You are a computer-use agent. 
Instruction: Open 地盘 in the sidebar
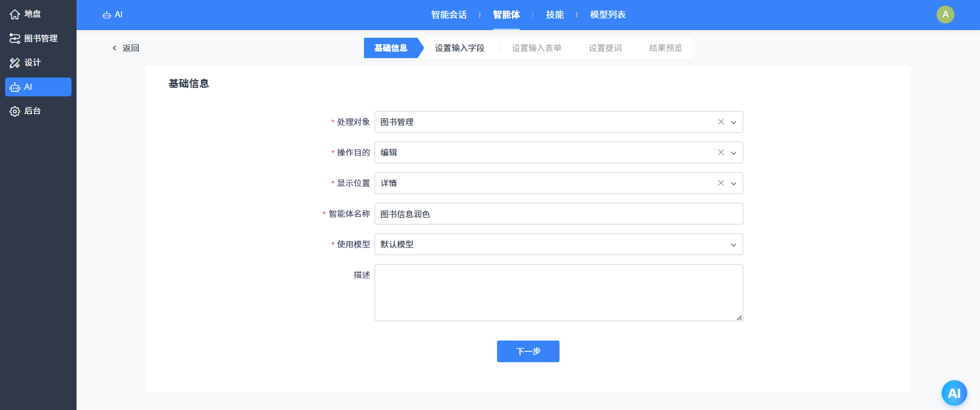point(38,14)
